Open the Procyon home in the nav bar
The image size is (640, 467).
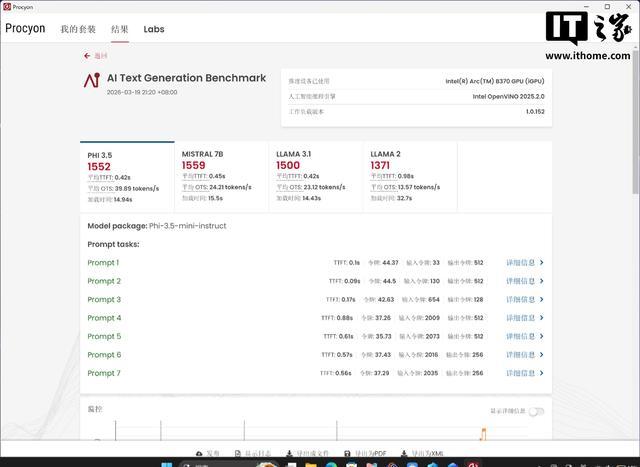(25, 29)
